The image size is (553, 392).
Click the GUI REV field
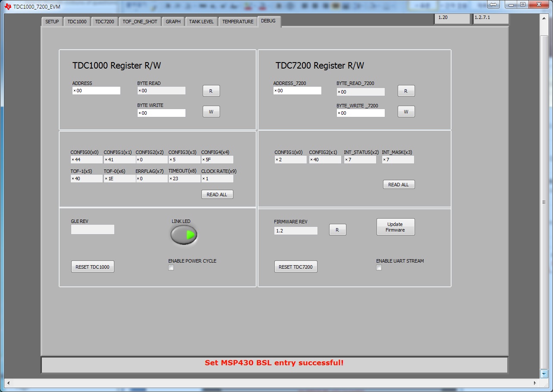[93, 229]
